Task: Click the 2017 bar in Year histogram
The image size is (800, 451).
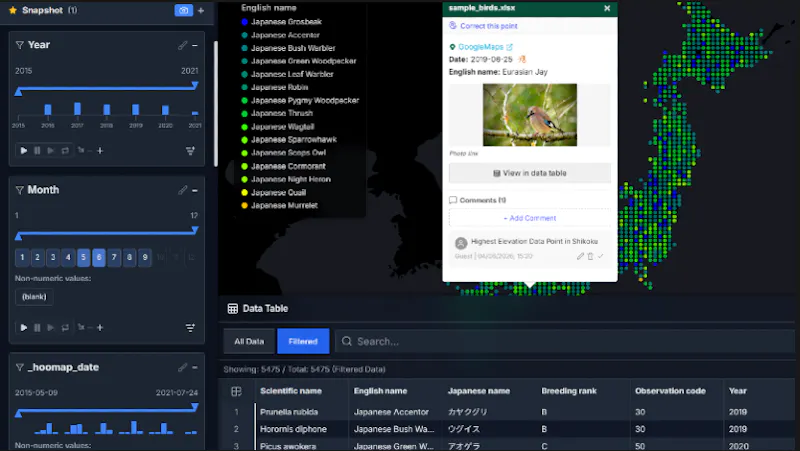Action: tap(77, 109)
